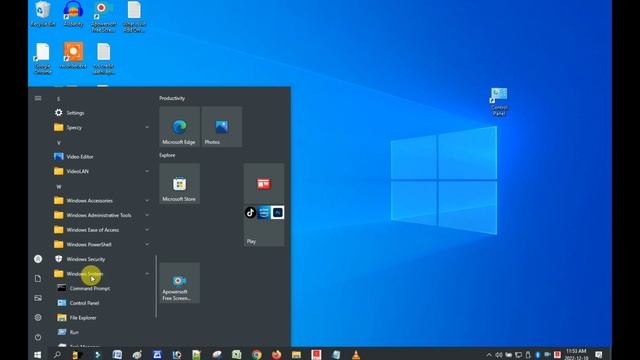The width and height of the screenshot is (640, 360).
Task: Open the Audacity desktop shortcut
Action: [x=73, y=14]
